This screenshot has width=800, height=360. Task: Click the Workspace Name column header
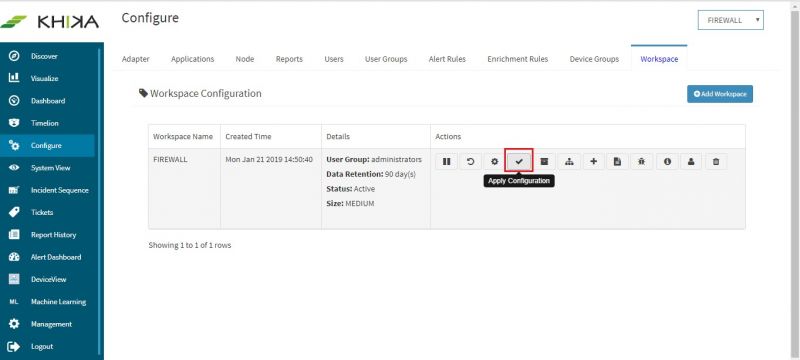pos(183,137)
